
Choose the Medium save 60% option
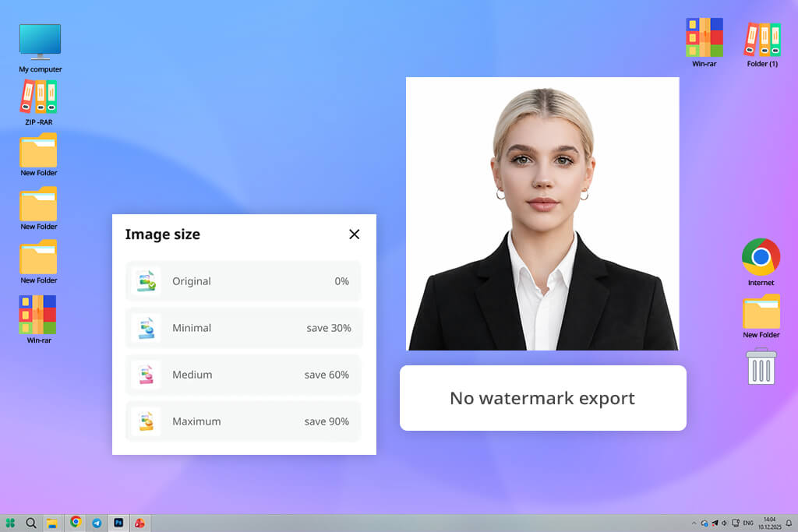pos(243,375)
